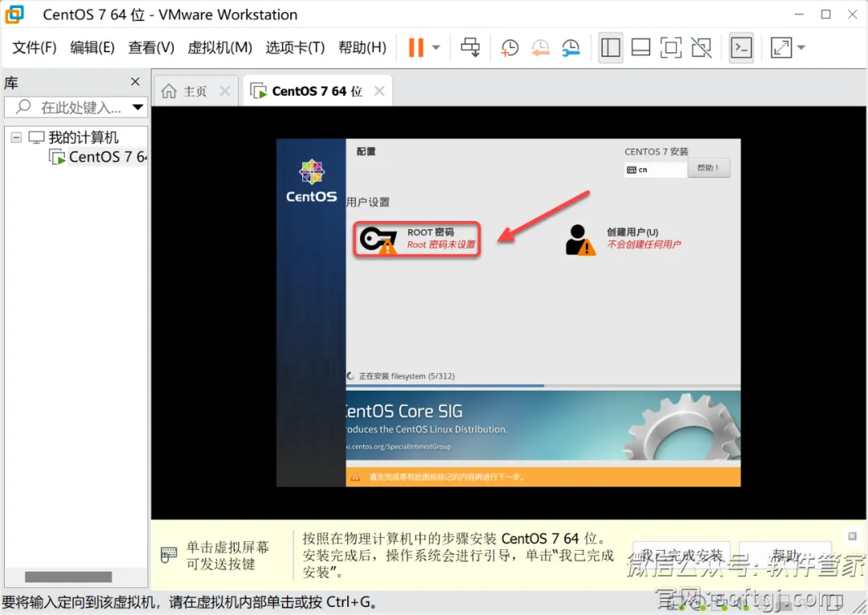Click the CENTOS 7 安装 title text
This screenshot has height=615, width=868.
pyautogui.click(x=656, y=152)
